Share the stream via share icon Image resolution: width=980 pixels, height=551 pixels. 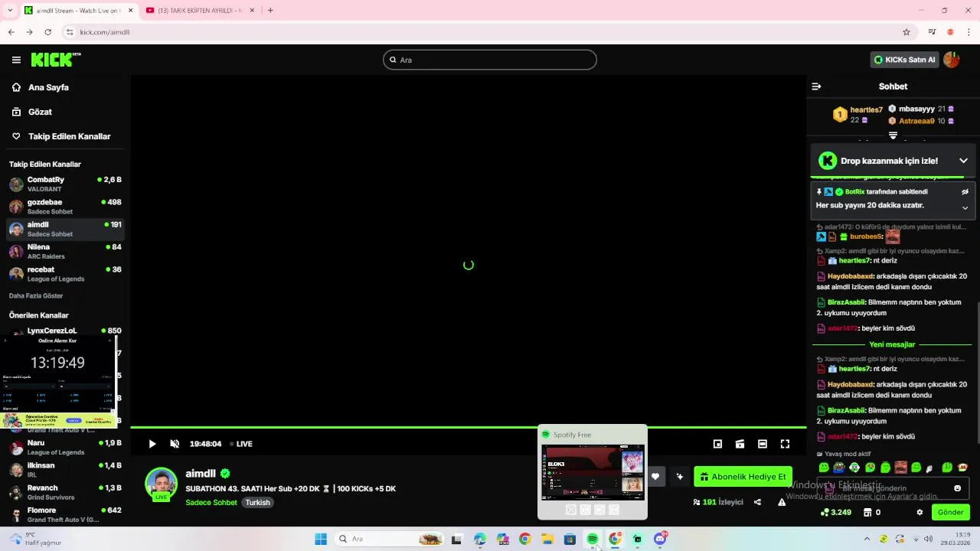[757, 502]
